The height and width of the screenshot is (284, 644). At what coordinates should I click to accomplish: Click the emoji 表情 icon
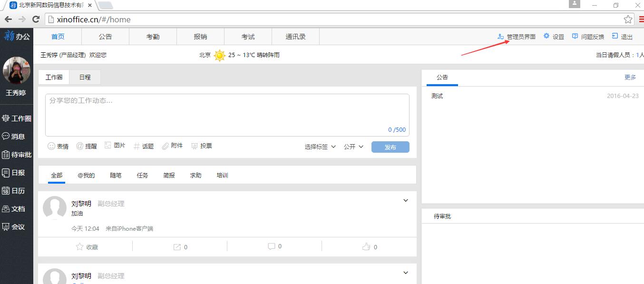51,146
